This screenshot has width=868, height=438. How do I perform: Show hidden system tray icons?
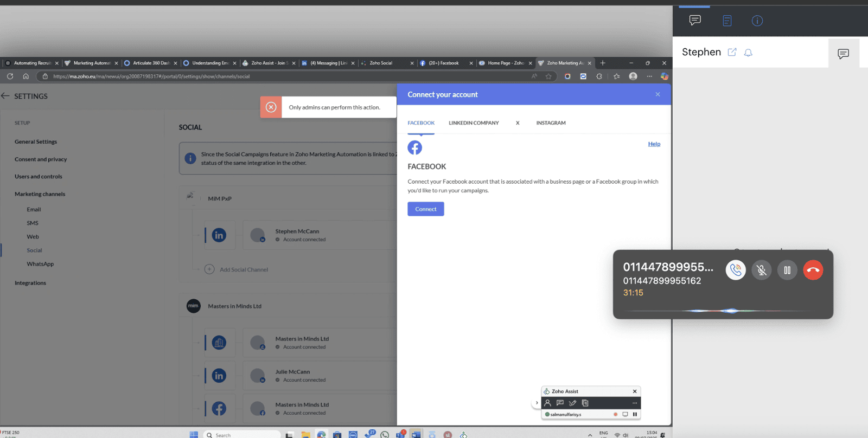click(590, 435)
